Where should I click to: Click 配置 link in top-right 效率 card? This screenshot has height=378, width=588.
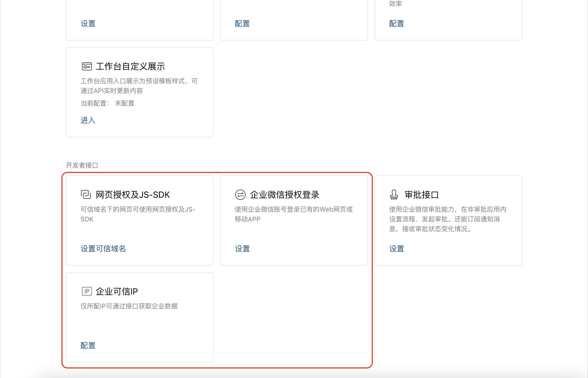397,24
